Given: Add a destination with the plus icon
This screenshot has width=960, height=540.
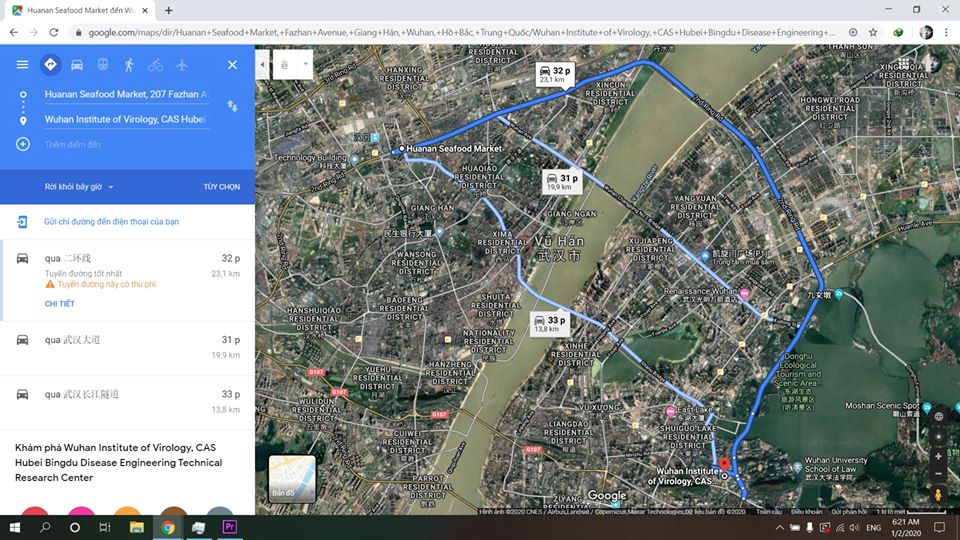Looking at the screenshot, I should point(23,144).
